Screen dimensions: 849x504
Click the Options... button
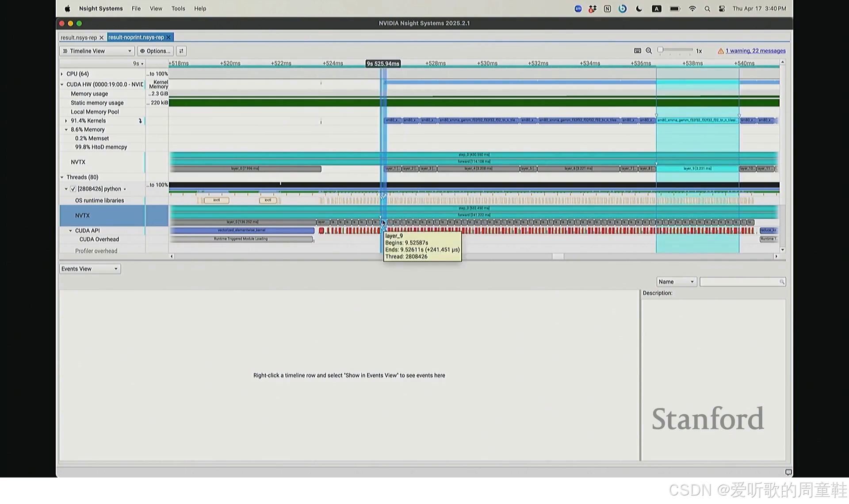tap(155, 51)
